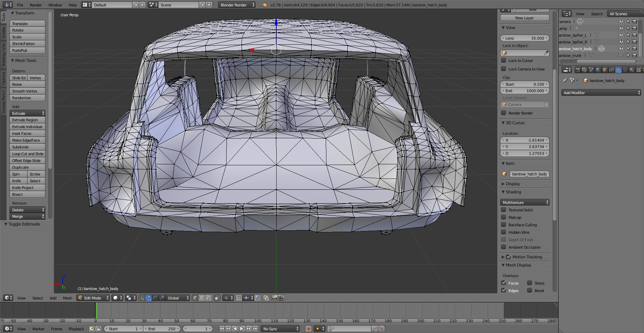644x333 pixels.
Task: Open the Render properties tab camera icon
Action: (578, 70)
